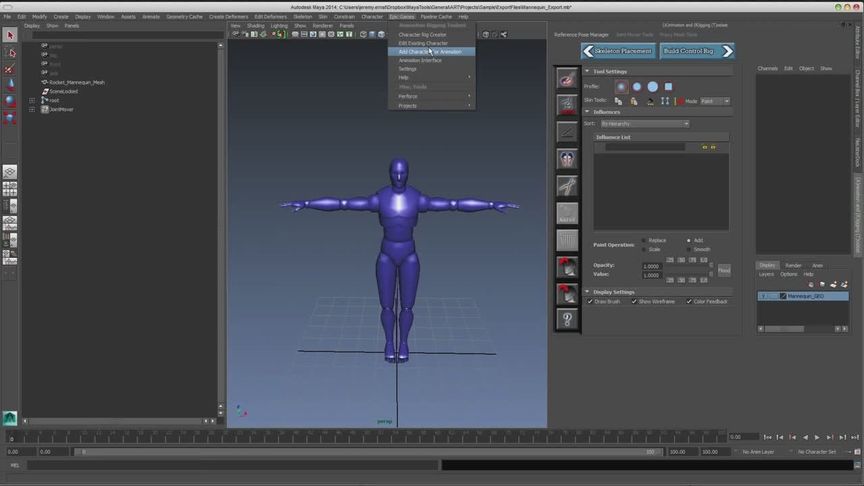
Task: Click the Skeleton Placement arrow button
Action: click(617, 51)
